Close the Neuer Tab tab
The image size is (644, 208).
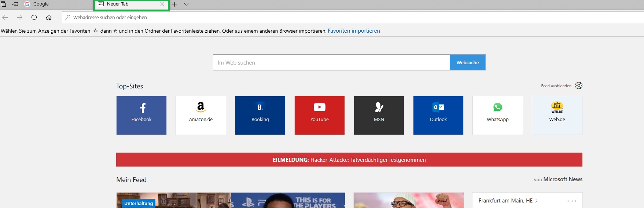[x=162, y=4]
